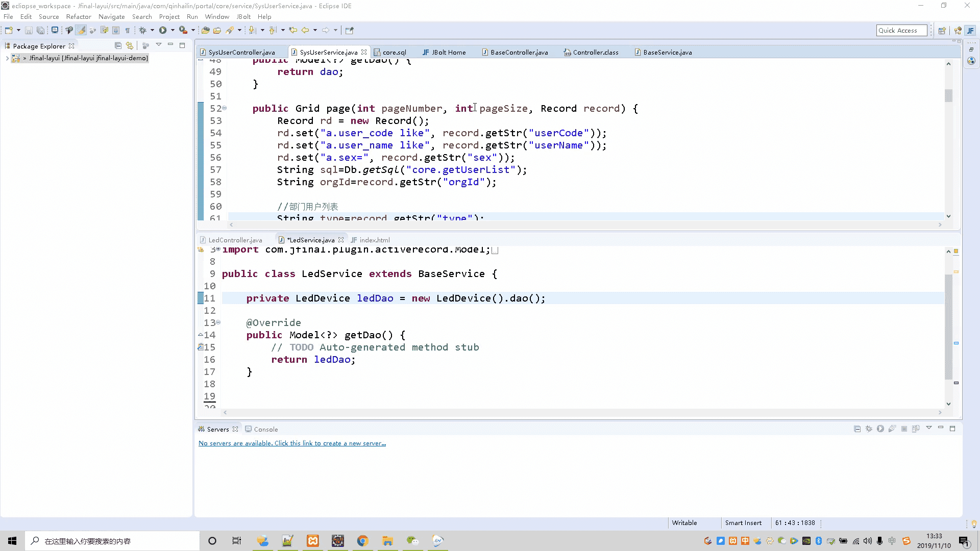This screenshot has height=551, width=980.
Task: Click the green Run button in toolbar
Action: (163, 30)
